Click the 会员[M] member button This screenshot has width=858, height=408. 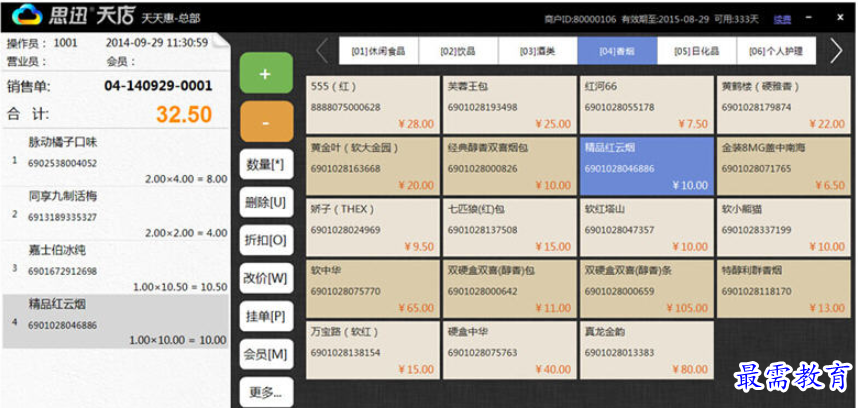tap(266, 354)
